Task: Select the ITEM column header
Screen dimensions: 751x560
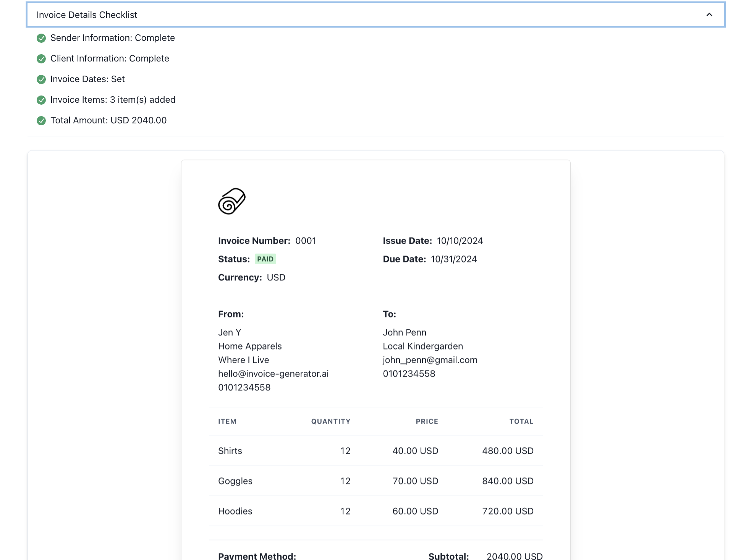Action: coord(227,421)
